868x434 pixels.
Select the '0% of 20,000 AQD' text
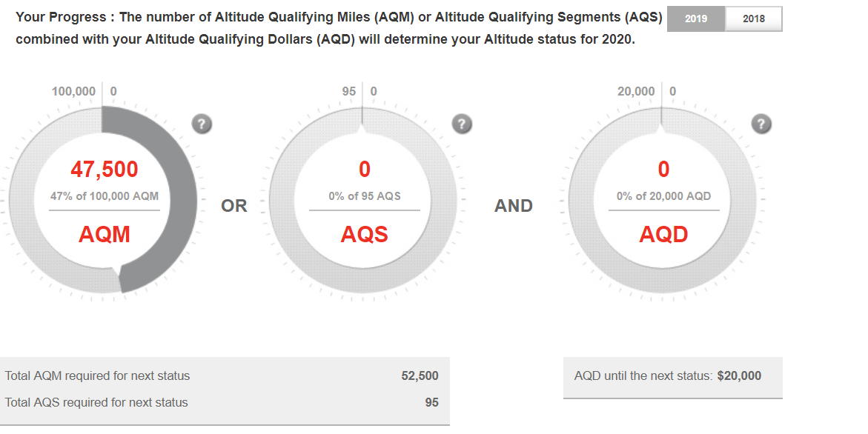click(x=663, y=196)
